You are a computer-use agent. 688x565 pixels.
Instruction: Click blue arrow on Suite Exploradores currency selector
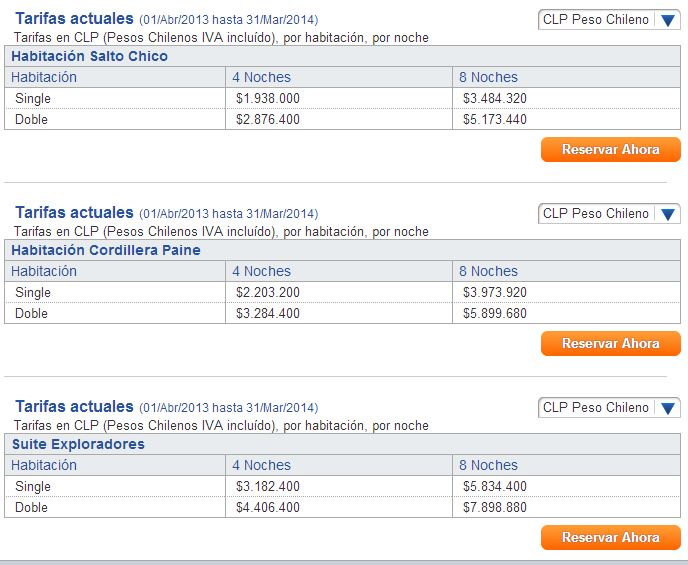coord(668,408)
